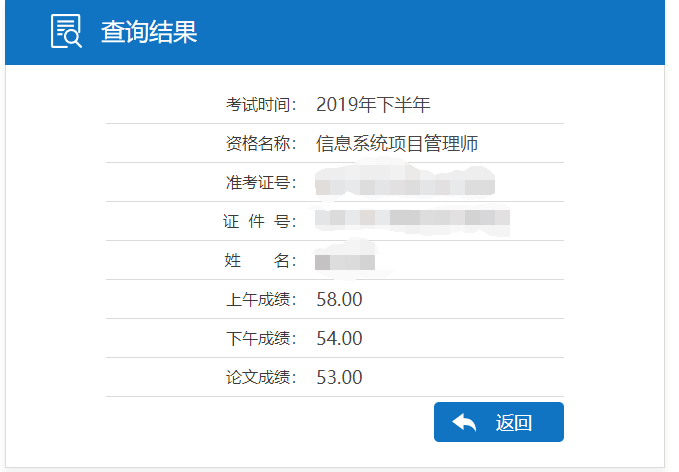Click the 查询结果 header title

(149, 32)
